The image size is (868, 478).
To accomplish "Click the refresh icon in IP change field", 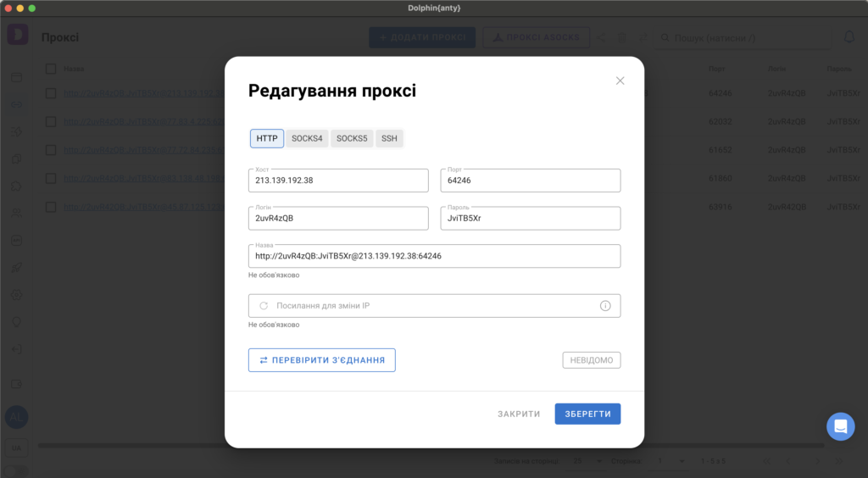I will [x=264, y=306].
